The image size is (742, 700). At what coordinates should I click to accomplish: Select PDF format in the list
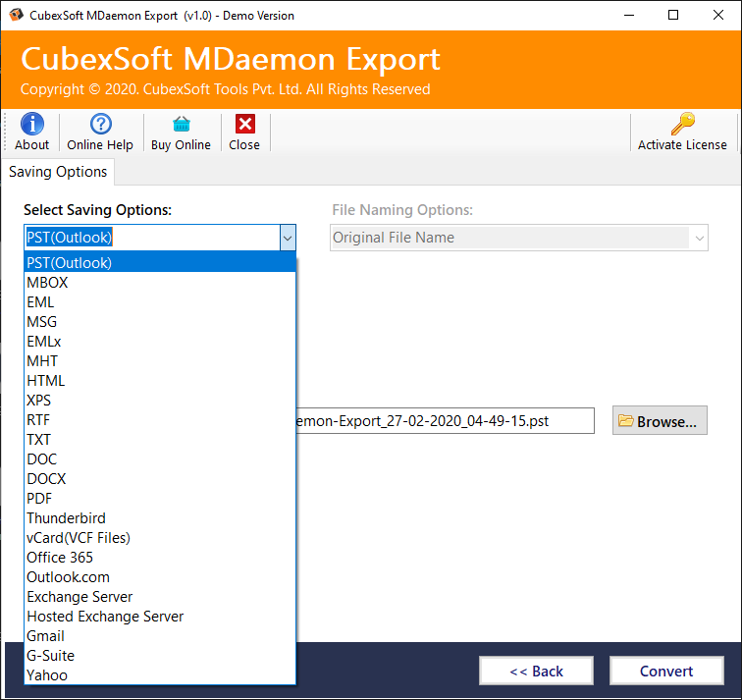39,499
